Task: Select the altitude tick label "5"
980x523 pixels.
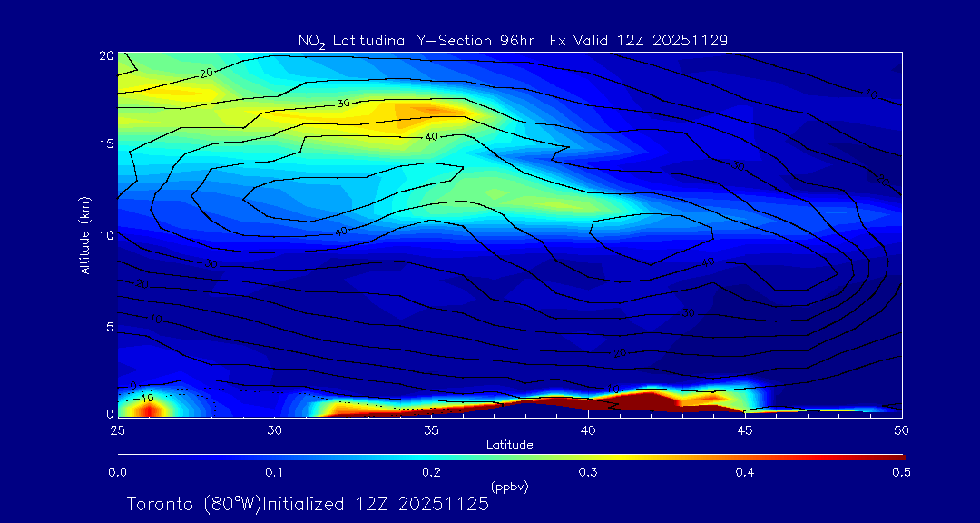Action: [x=110, y=327]
